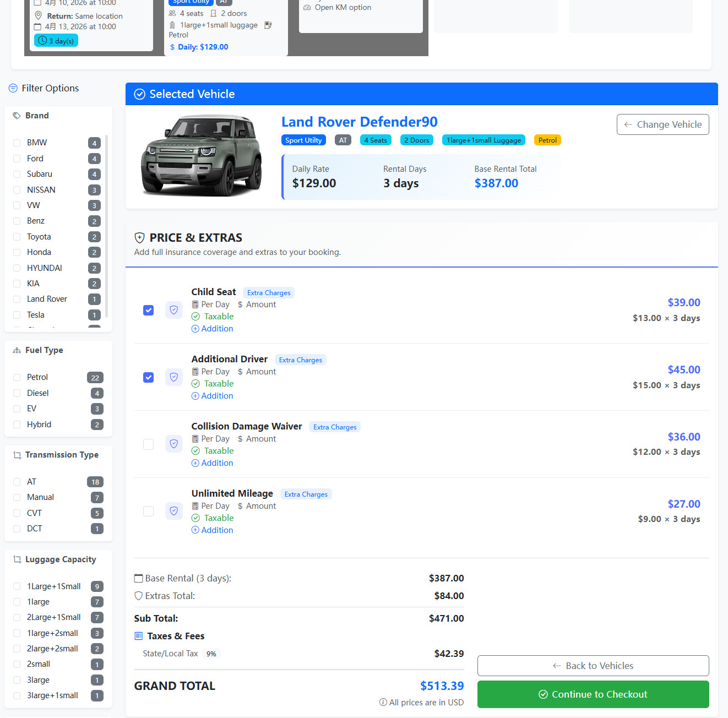Click the Brand list scrollbar
This screenshot has height=718, width=728.
pos(106,226)
